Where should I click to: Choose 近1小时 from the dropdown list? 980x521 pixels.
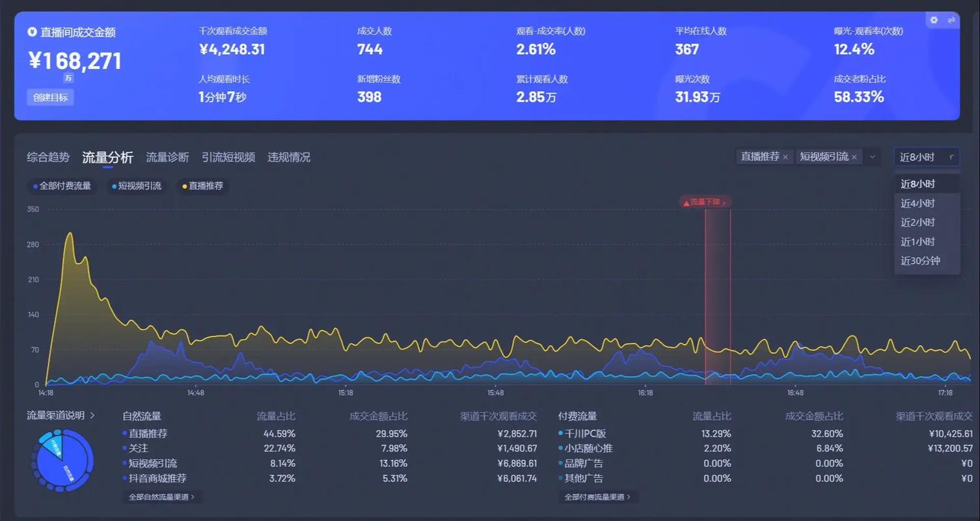tap(927, 242)
